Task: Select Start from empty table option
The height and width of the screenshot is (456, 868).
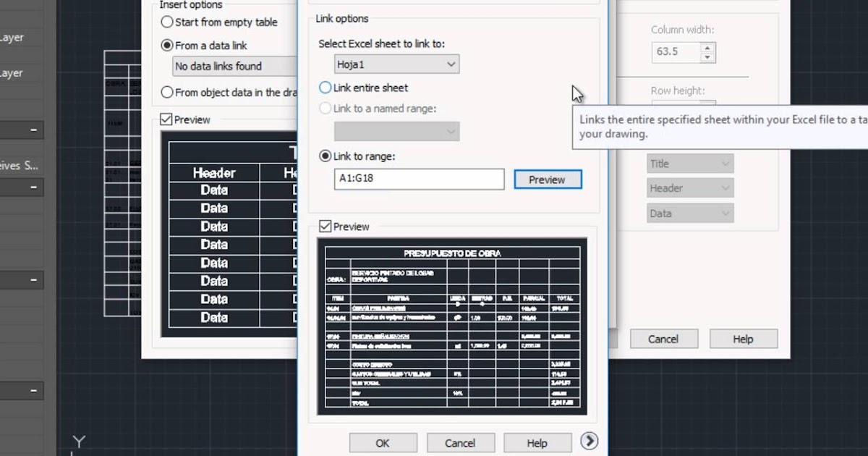Action: coord(167,22)
